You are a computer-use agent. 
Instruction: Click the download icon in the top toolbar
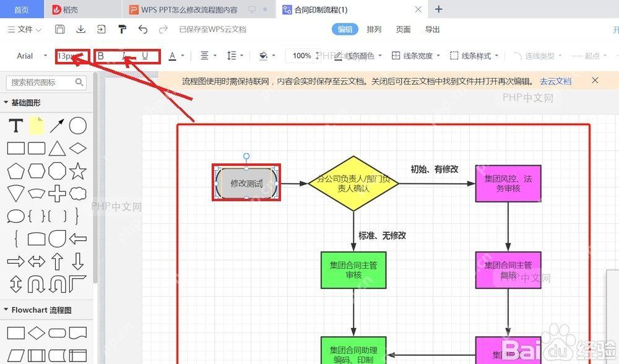[x=81, y=29]
